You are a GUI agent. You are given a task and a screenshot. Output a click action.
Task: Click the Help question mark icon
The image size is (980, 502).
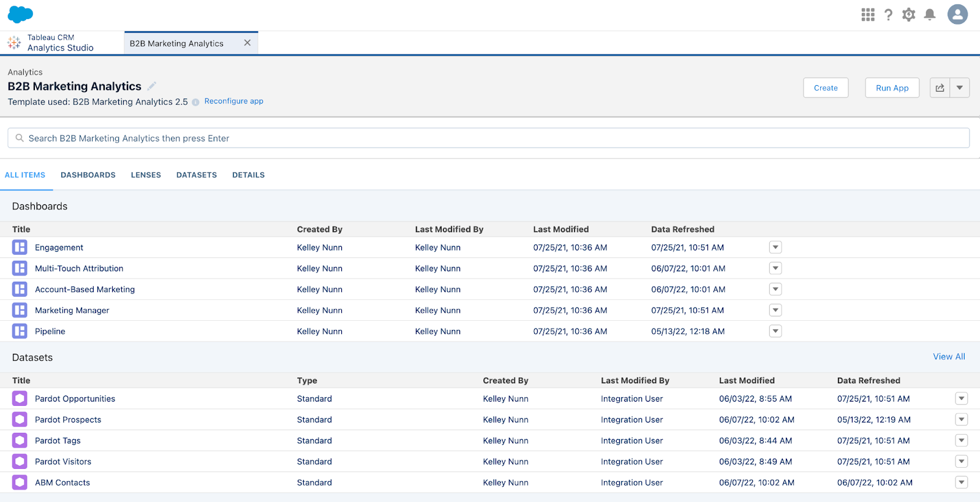point(888,15)
